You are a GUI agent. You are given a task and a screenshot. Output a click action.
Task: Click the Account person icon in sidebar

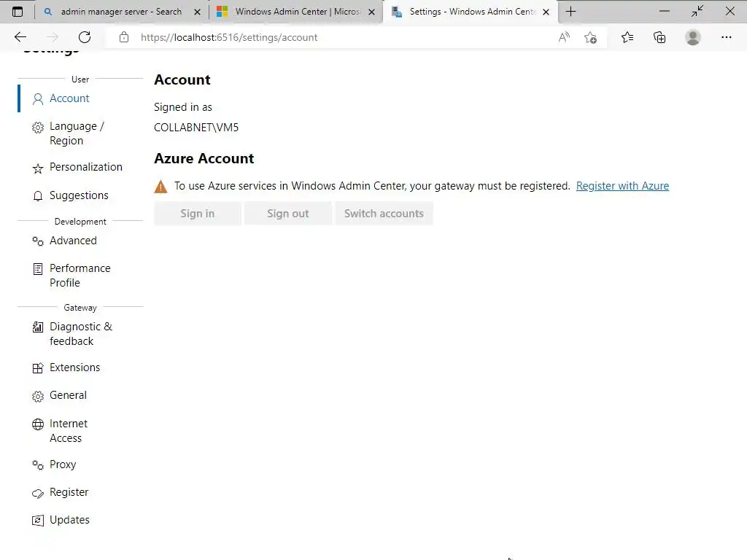38,99
